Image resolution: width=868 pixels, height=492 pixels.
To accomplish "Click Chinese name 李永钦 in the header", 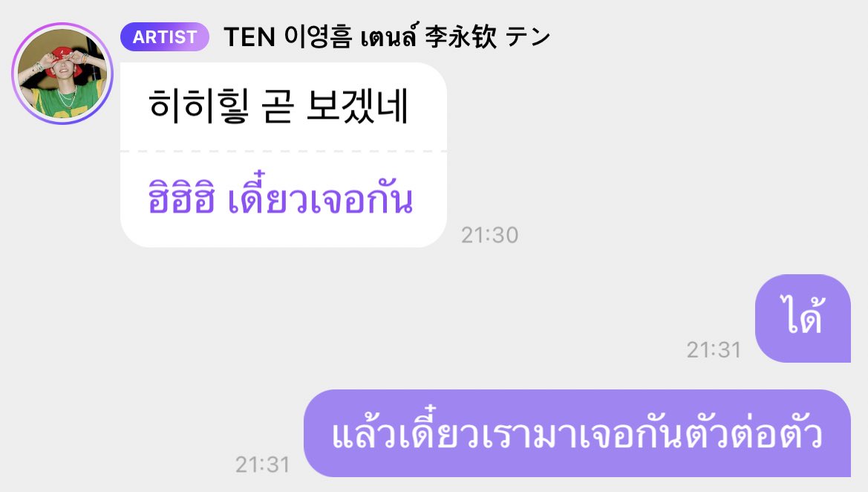I will point(460,37).
